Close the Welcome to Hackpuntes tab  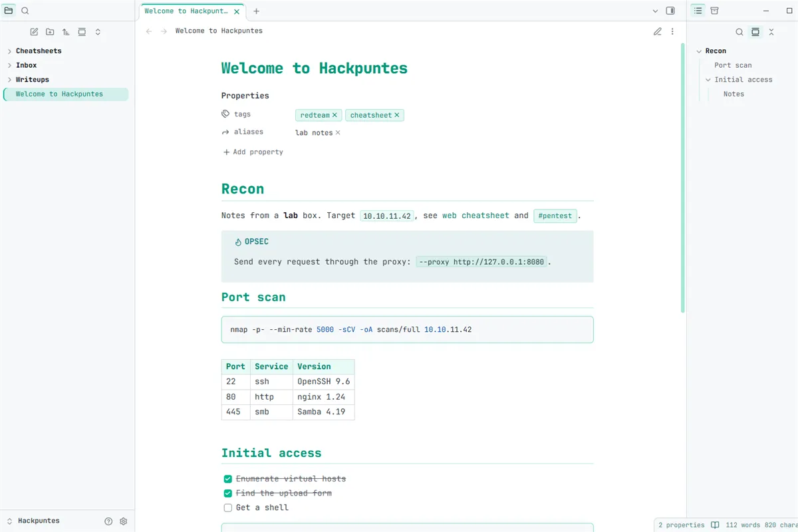pyautogui.click(x=237, y=11)
